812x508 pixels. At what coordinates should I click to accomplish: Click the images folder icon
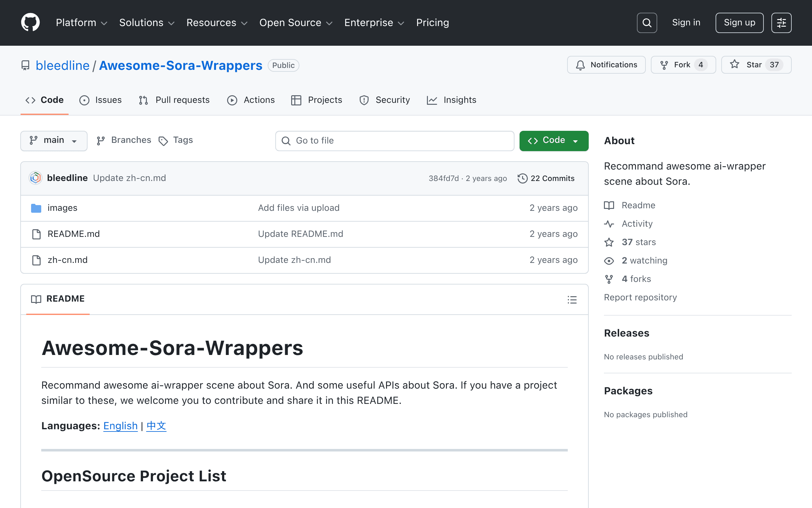click(x=36, y=208)
